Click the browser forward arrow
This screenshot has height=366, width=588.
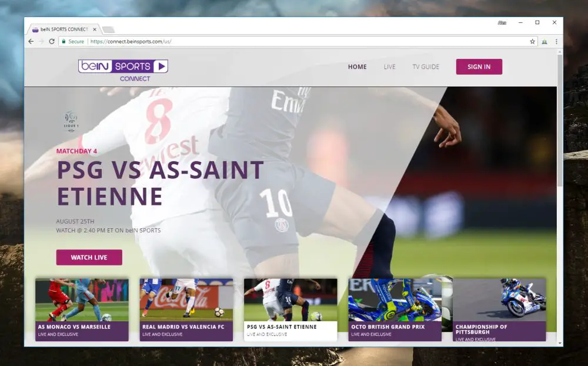(41, 41)
